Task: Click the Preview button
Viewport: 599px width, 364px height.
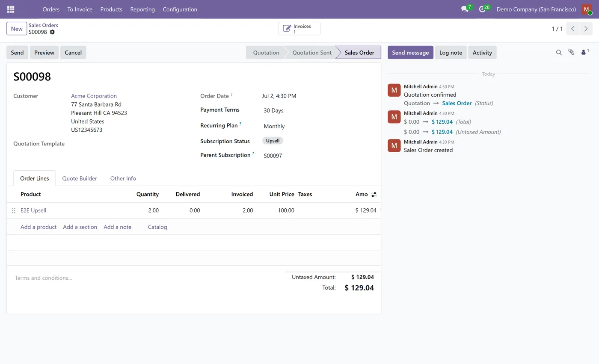Action: [44, 53]
